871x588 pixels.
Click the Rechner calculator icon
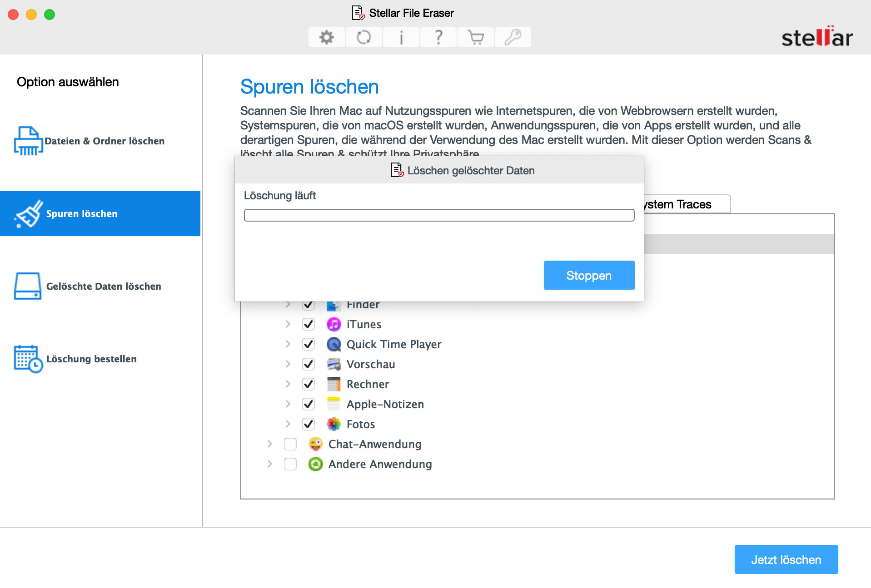334,384
